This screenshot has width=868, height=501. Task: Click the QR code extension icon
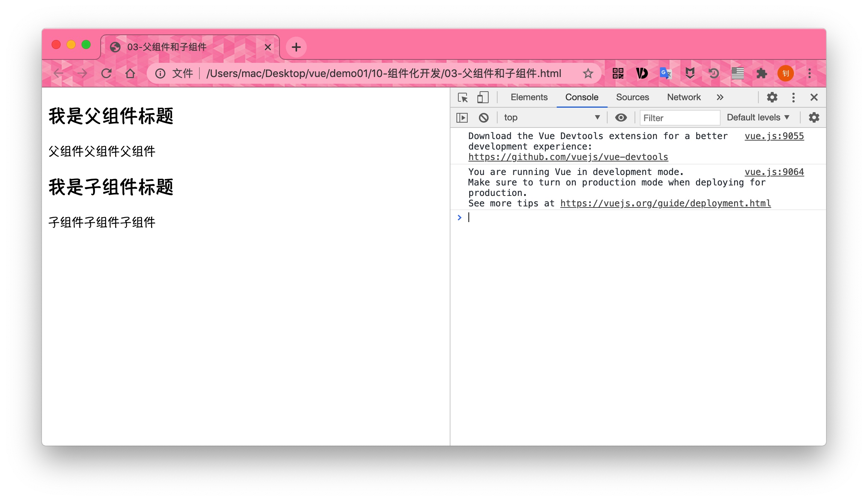pos(618,73)
